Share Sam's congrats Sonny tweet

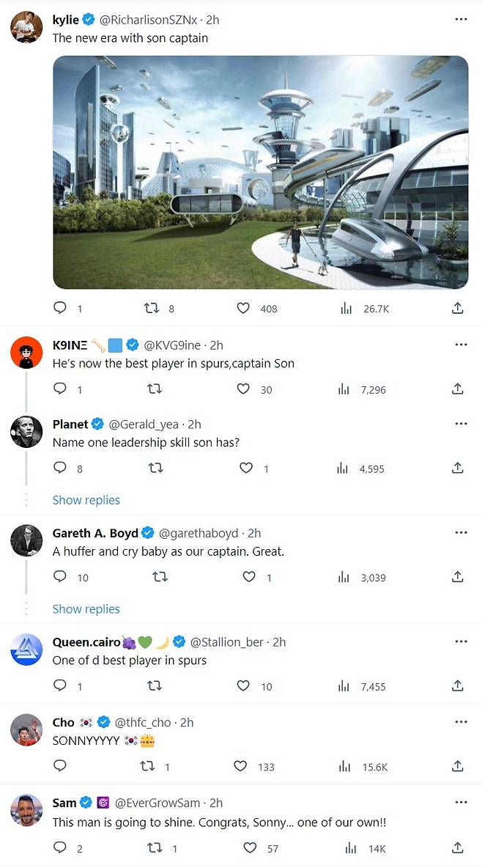457,848
